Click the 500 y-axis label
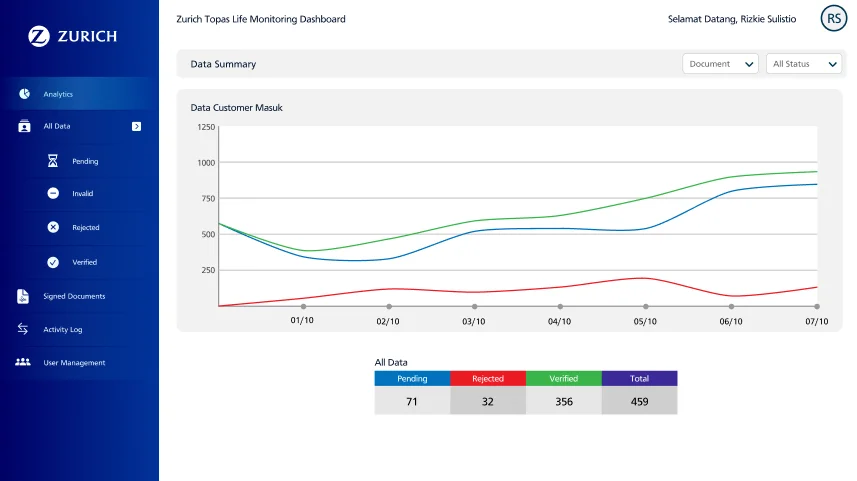Viewport: 857px width, 481px height. click(x=208, y=234)
